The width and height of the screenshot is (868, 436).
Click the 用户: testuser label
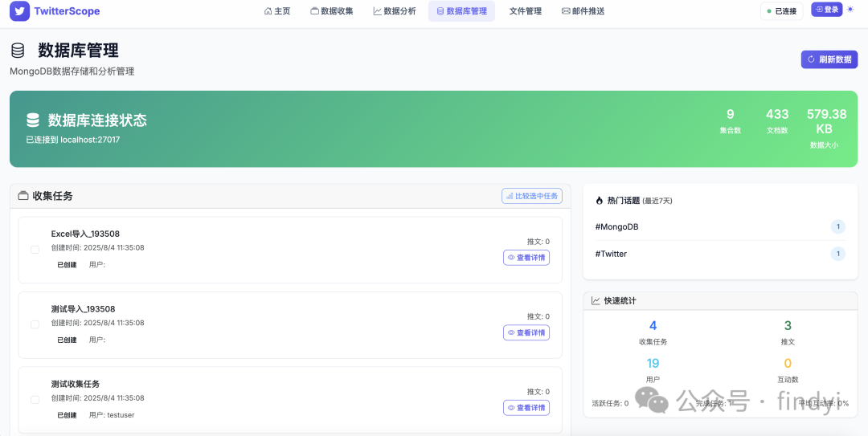[x=112, y=415]
